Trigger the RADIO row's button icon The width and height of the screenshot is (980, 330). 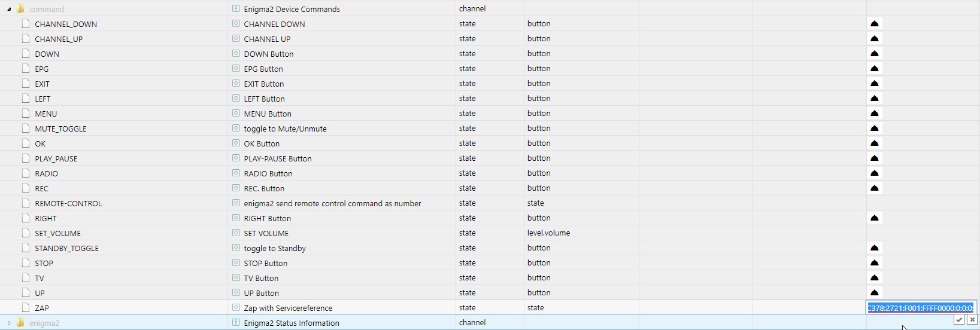874,173
